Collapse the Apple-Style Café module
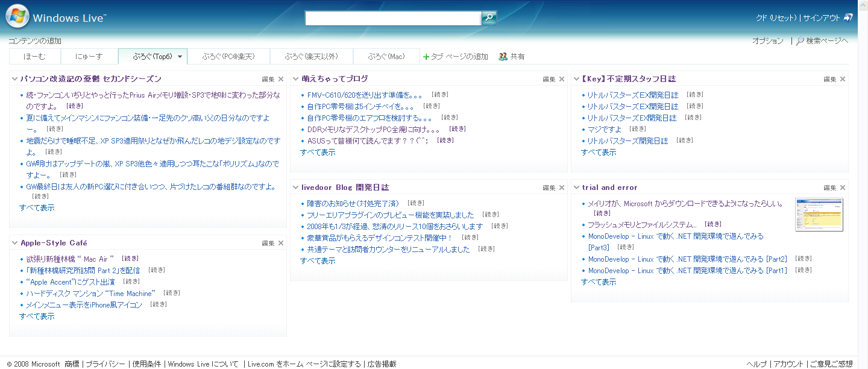 tap(15, 243)
